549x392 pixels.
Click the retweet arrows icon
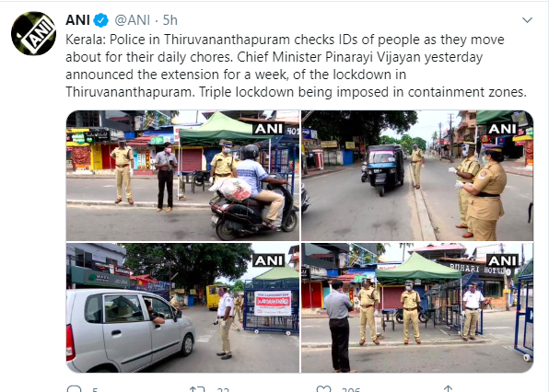(197, 389)
